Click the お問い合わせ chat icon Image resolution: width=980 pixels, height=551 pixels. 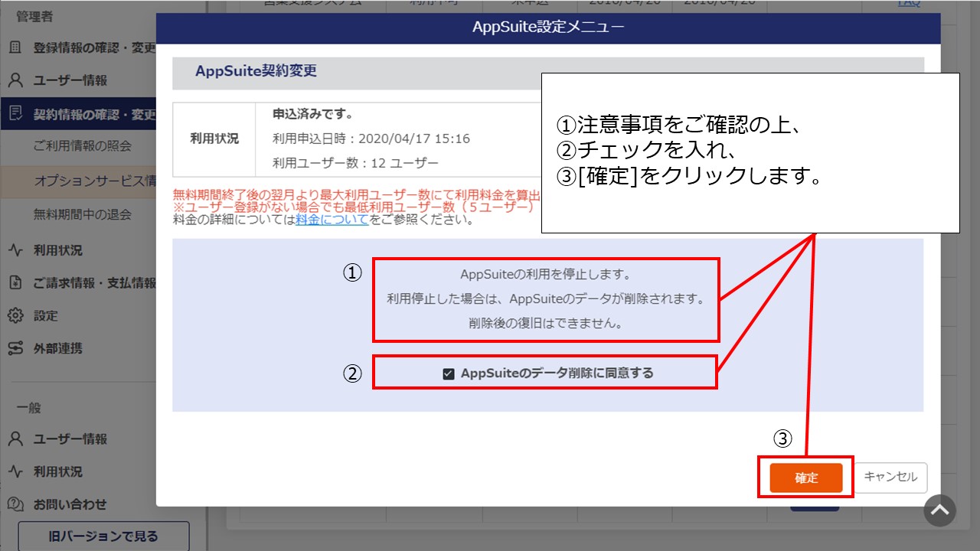pyautogui.click(x=15, y=504)
